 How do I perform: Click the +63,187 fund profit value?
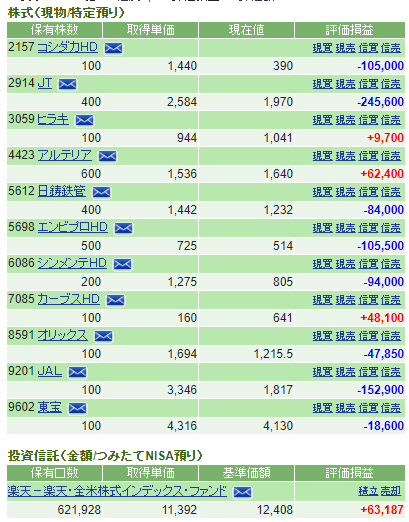(382, 510)
